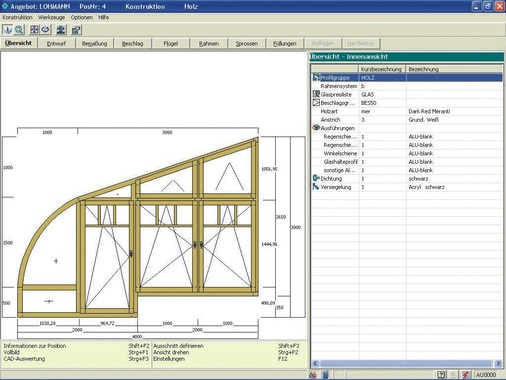
Task: Click the 969,72 bottom dimension label
Action: pos(107,323)
